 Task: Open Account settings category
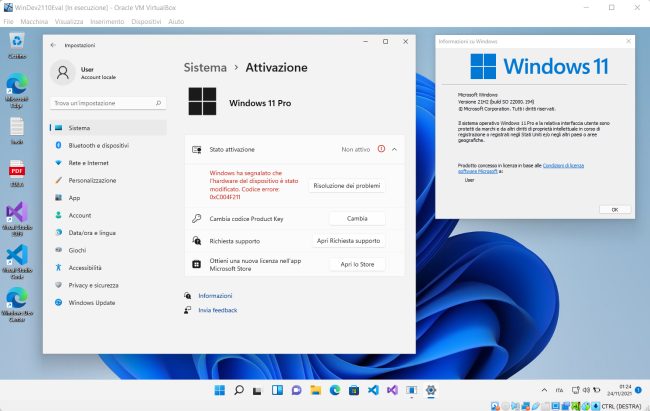108,215
